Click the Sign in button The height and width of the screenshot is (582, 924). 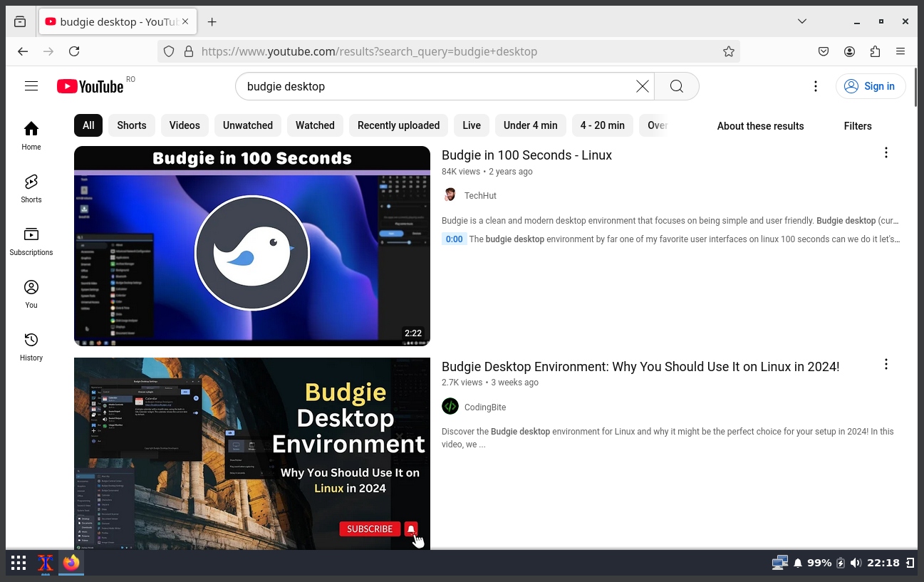(x=871, y=85)
